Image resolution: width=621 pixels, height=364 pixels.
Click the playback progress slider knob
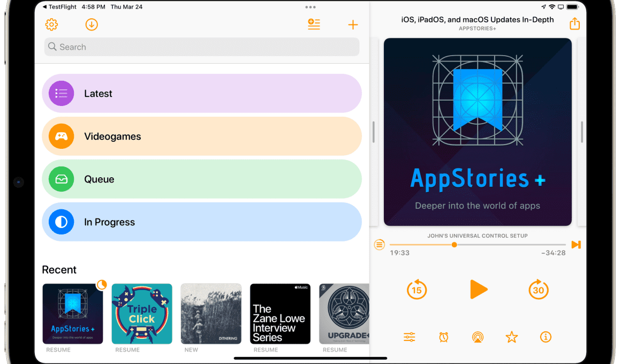pyautogui.click(x=455, y=245)
